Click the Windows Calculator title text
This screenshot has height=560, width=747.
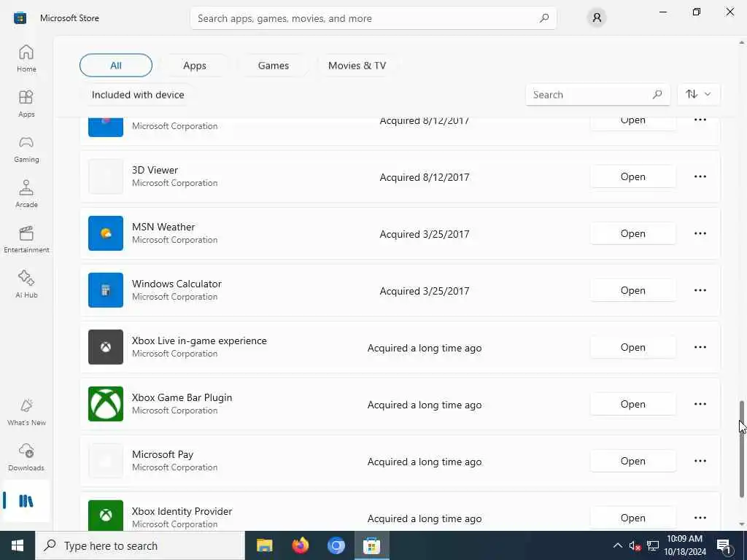[177, 284]
